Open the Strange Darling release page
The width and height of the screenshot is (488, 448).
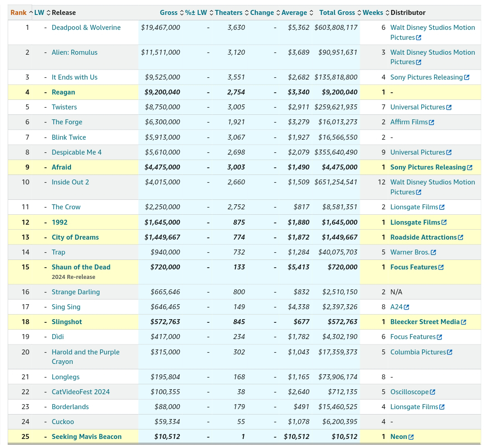click(x=75, y=292)
